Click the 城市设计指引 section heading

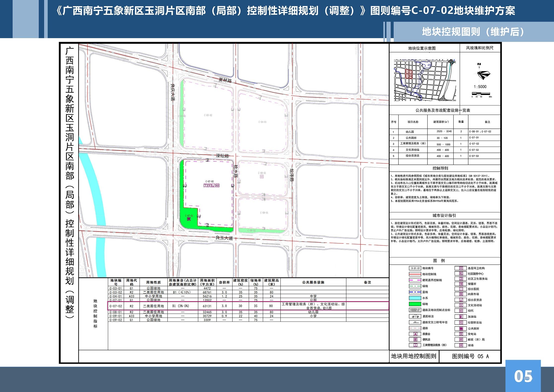(444, 216)
